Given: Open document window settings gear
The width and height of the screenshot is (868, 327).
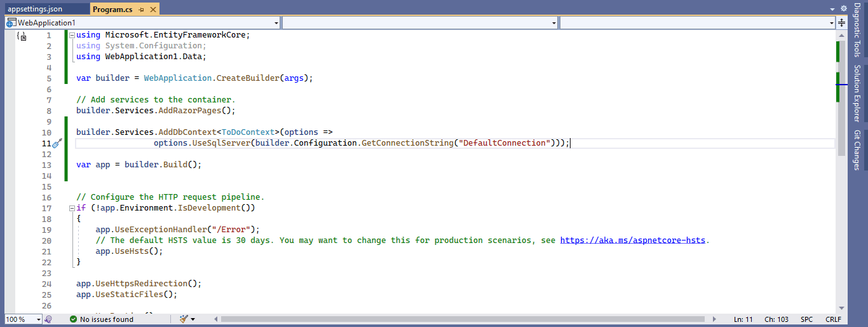Looking at the screenshot, I should click(x=844, y=9).
